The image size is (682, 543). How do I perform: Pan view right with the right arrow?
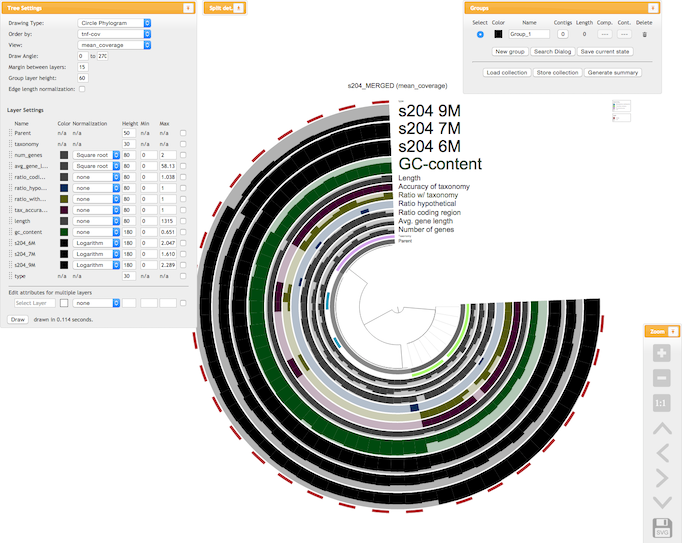click(x=662, y=478)
